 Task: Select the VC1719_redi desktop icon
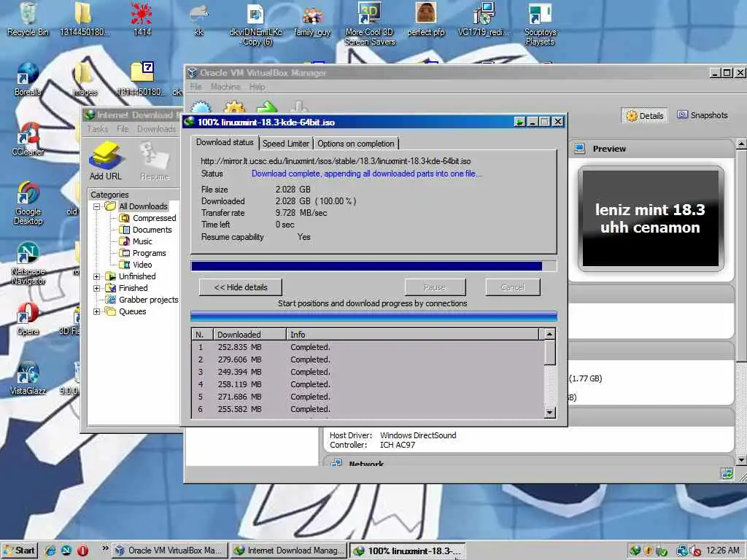484,19
